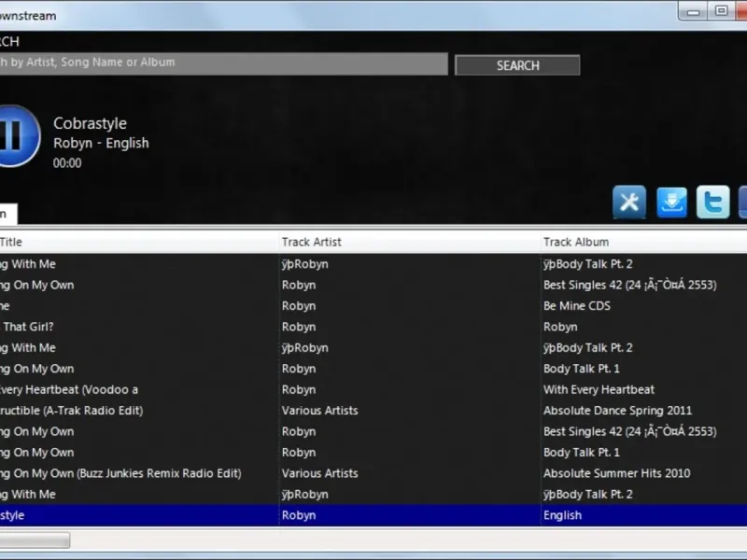This screenshot has width=747, height=560.
Task: Focus the Artist, Song Name or Album search field
Action: point(223,63)
